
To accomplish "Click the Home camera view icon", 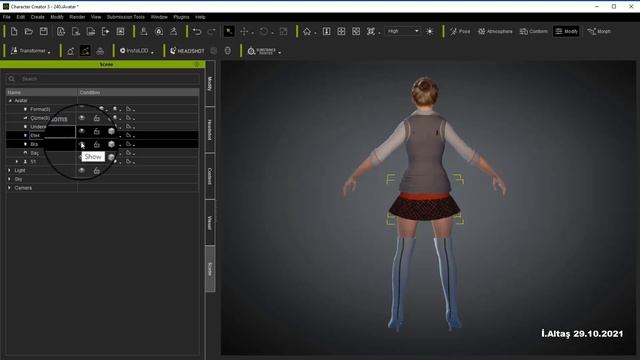I will tap(307, 31).
